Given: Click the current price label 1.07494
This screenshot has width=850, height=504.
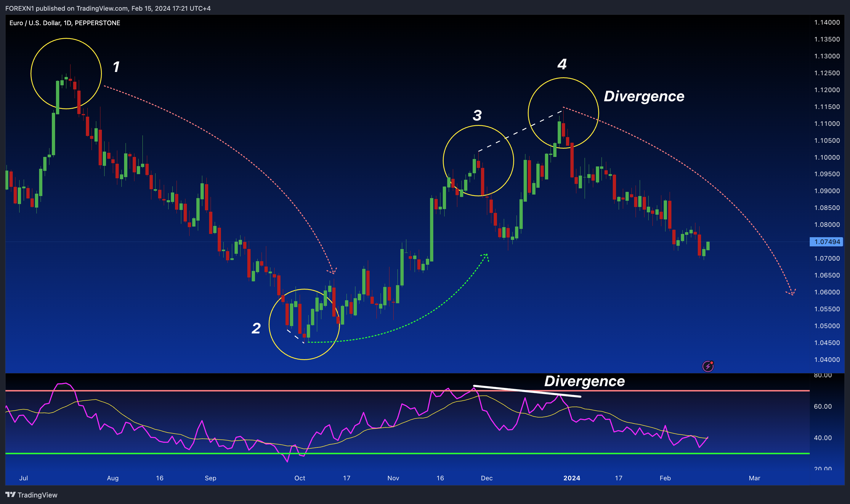Looking at the screenshot, I should point(826,242).
